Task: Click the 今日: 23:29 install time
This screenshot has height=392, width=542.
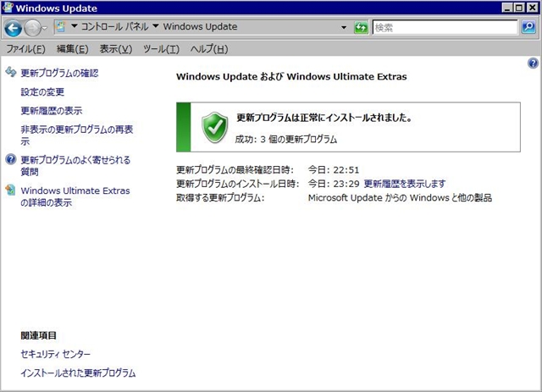Action: [334, 184]
